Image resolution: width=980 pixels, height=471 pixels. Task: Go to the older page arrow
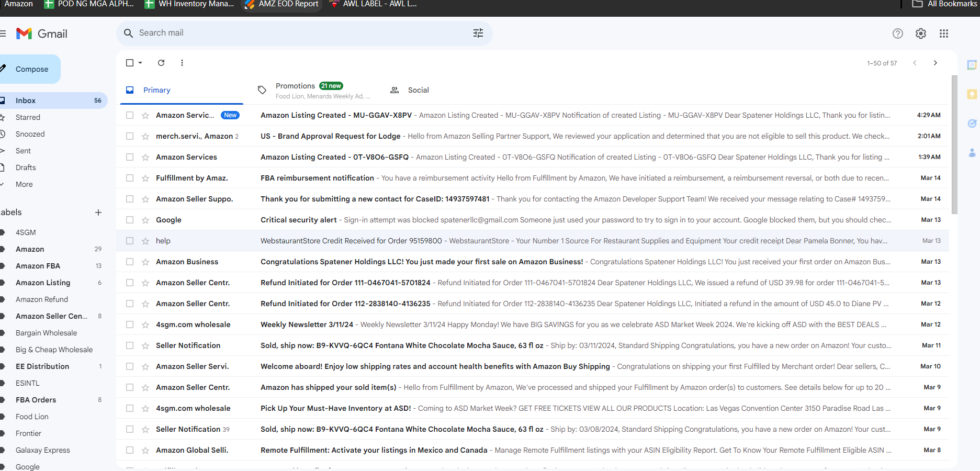click(x=936, y=63)
